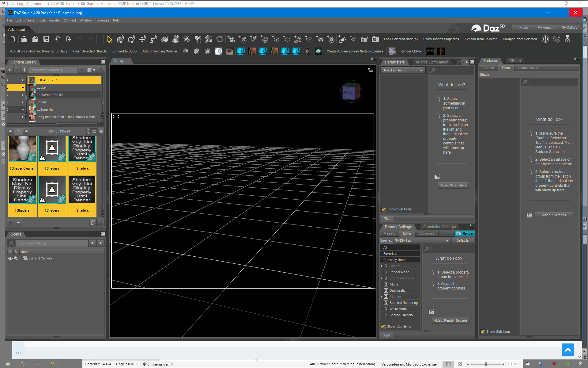Toggle Show Sub Items in Parameters pane

point(383,209)
